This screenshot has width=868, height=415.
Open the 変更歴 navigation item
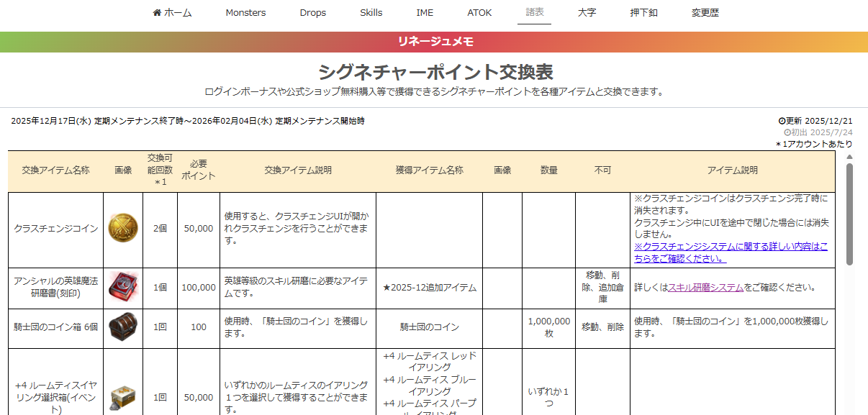[x=705, y=12]
